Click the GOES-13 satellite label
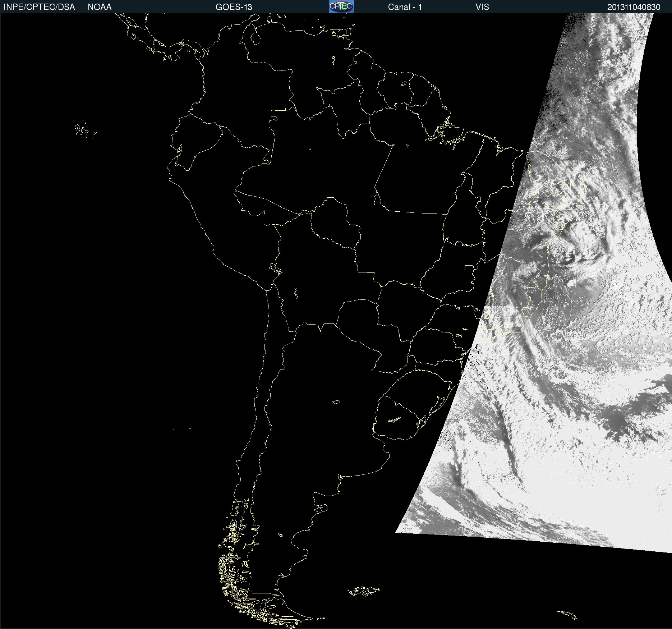The width and height of the screenshot is (672, 629). (234, 7)
